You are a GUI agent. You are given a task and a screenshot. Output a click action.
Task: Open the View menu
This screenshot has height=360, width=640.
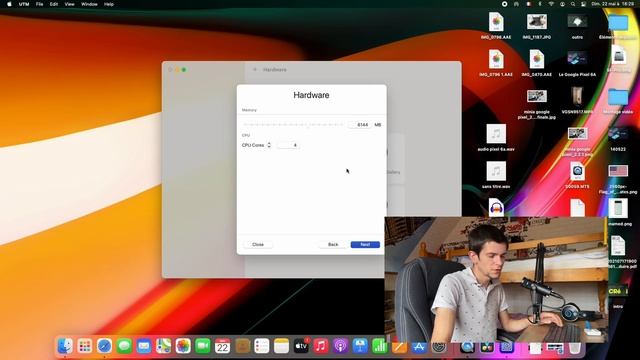pos(70,4)
